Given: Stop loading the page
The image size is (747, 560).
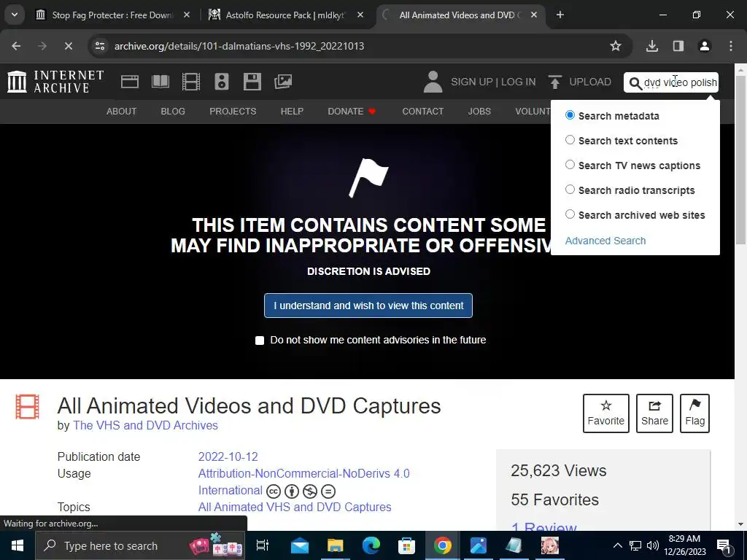Looking at the screenshot, I should tap(68, 46).
